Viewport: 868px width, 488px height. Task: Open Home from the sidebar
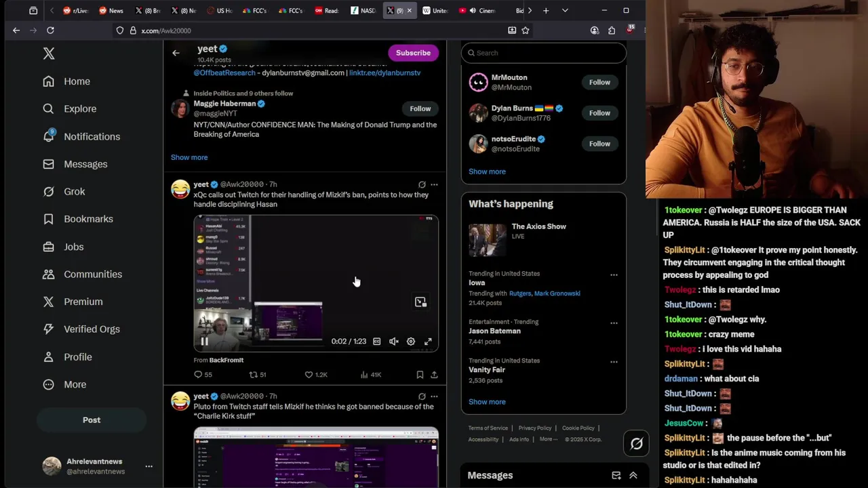pos(66,81)
